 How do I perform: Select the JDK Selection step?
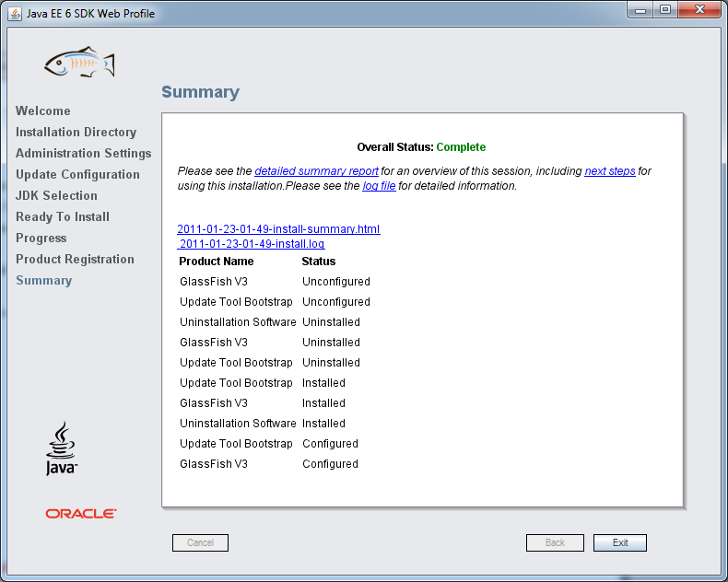pyautogui.click(x=56, y=195)
